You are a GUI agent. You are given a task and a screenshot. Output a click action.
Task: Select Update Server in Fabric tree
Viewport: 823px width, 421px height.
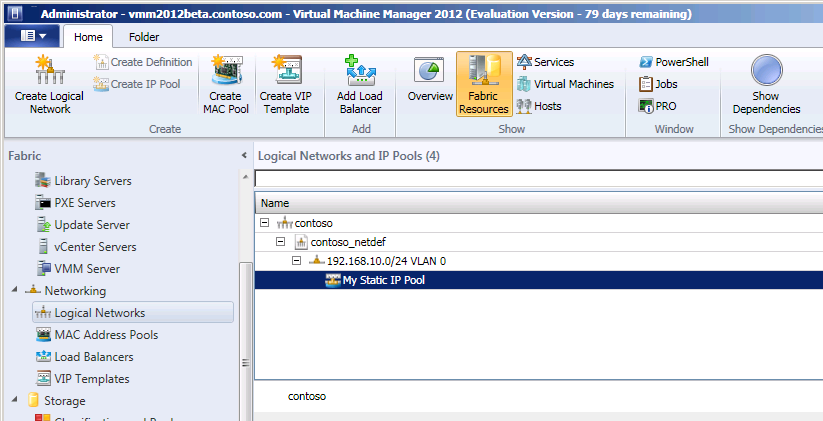(92, 225)
